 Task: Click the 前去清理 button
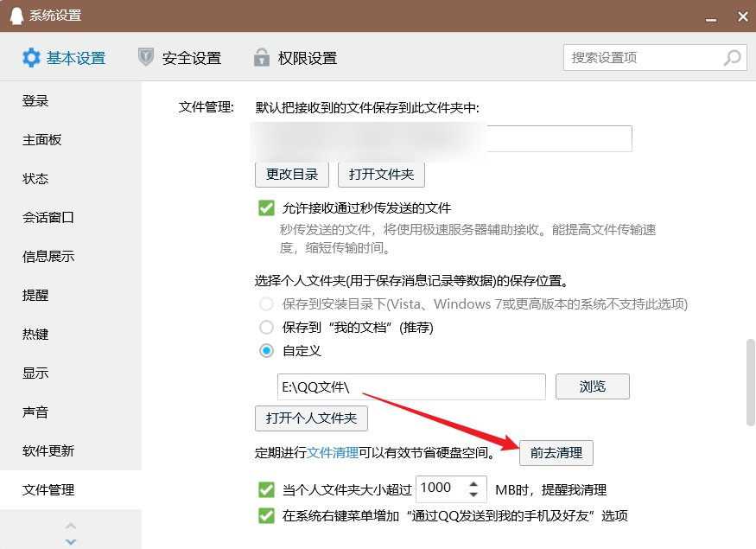click(x=556, y=452)
